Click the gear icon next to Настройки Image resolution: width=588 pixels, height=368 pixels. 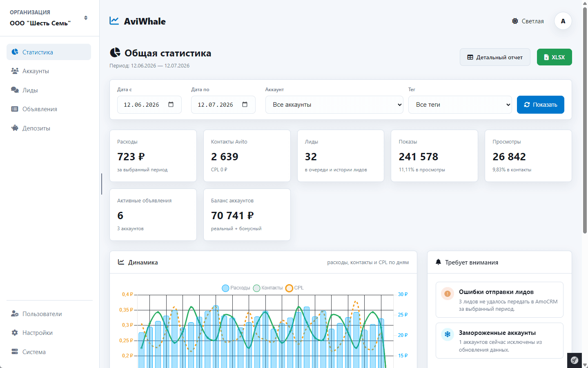[15, 333]
